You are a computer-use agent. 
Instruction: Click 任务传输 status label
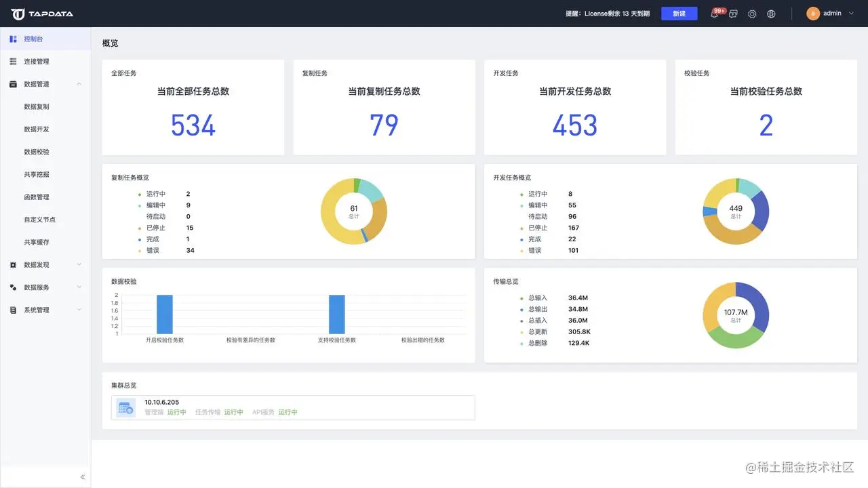[208, 412]
